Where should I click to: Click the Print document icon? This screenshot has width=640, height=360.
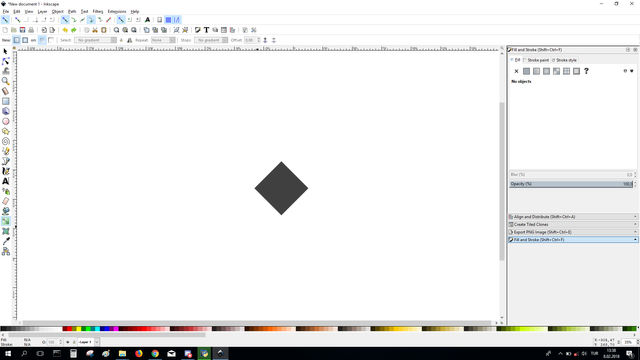31,30
